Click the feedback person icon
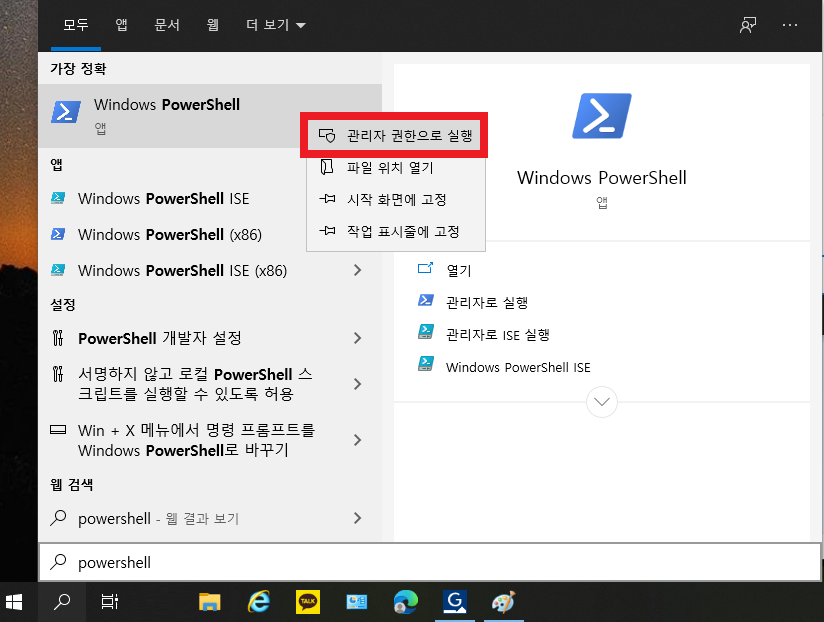824x622 pixels. click(x=748, y=25)
